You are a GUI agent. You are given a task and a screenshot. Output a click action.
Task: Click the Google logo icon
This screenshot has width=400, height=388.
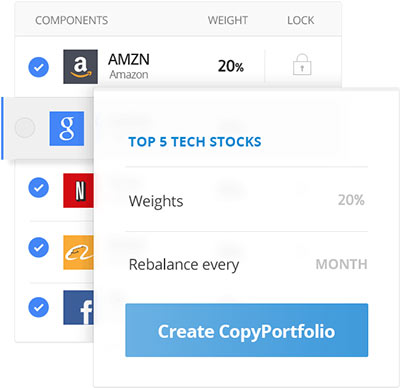pos(67,128)
